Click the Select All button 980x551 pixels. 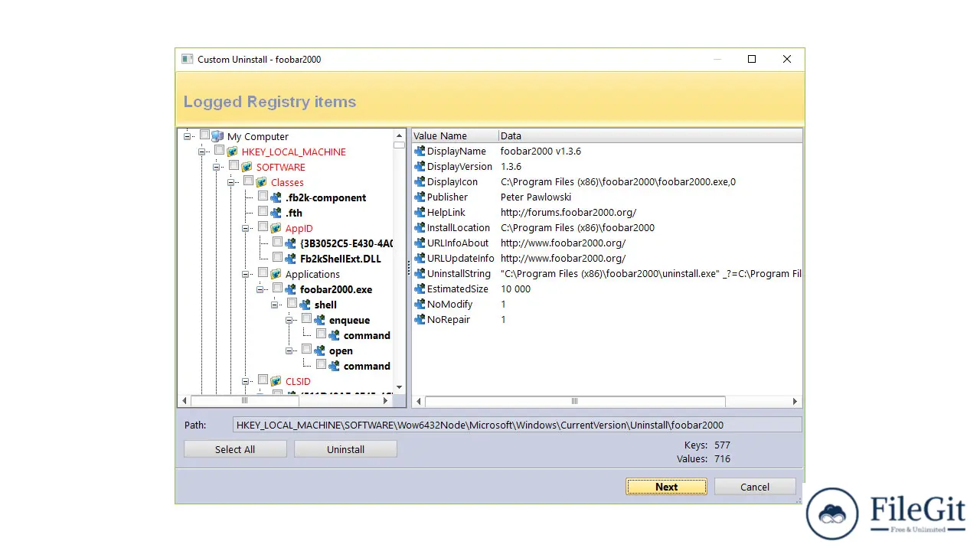tap(235, 449)
